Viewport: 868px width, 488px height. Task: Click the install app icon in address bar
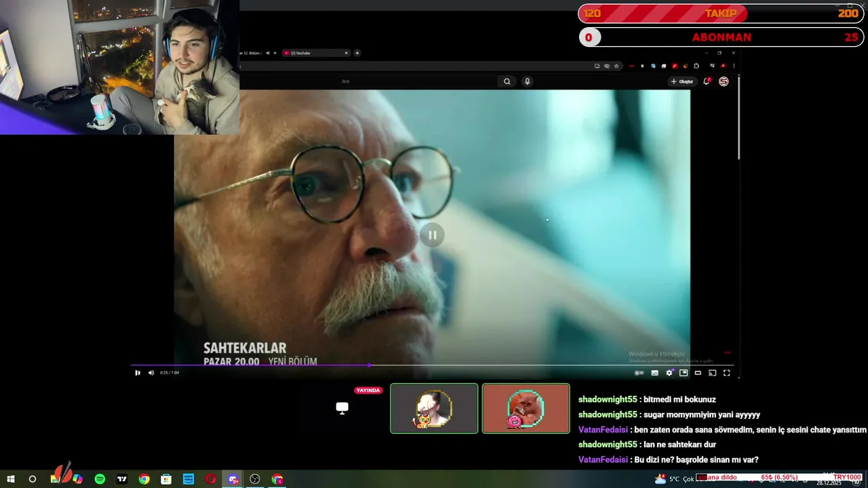point(597,66)
